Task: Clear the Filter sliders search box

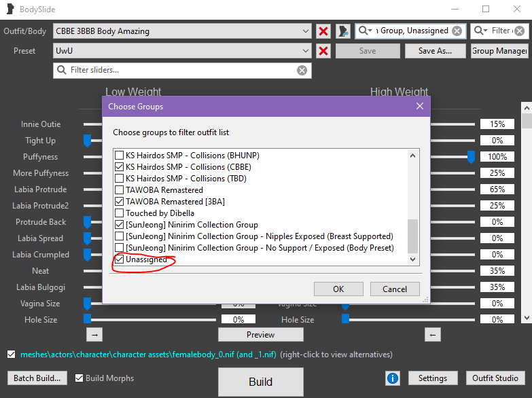Action: click(302, 70)
